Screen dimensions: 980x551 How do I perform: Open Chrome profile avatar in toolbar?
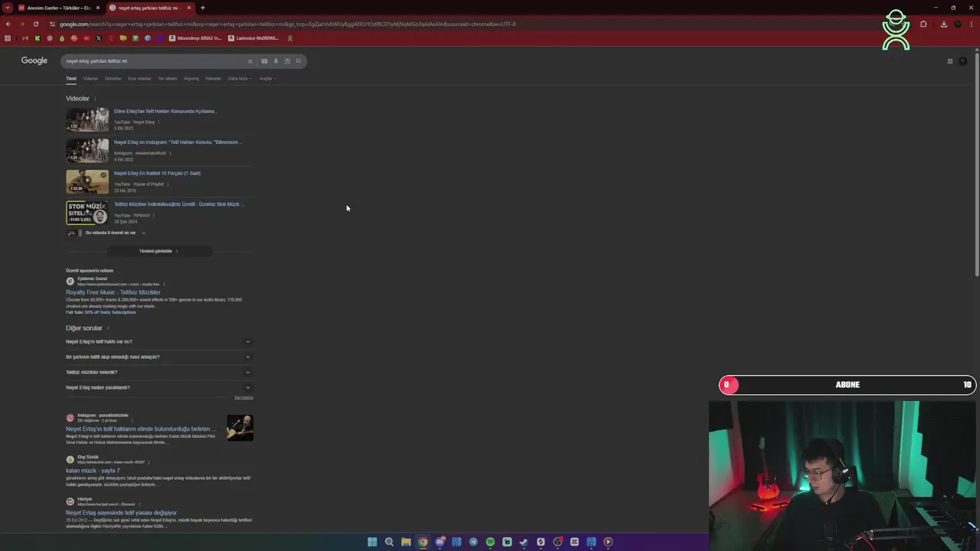coord(958,24)
